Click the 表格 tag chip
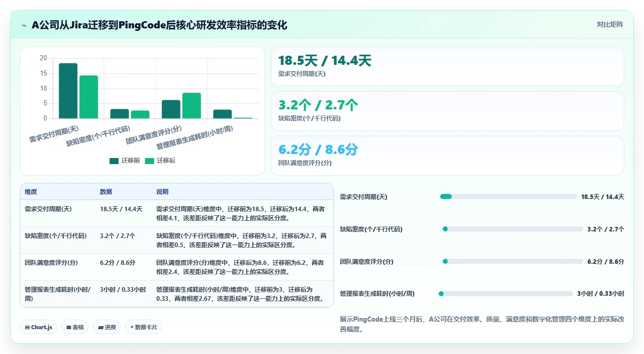Image resolution: width=644 pixels, height=354 pixels. tap(75, 327)
